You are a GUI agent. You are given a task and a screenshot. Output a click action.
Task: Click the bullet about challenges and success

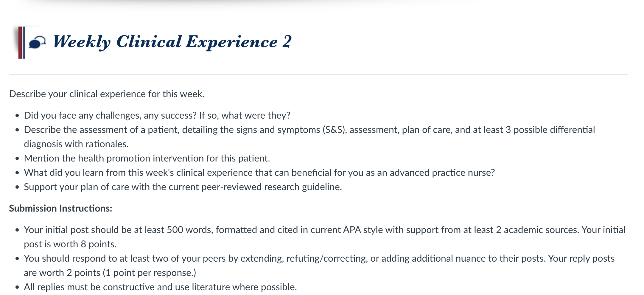[157, 115]
